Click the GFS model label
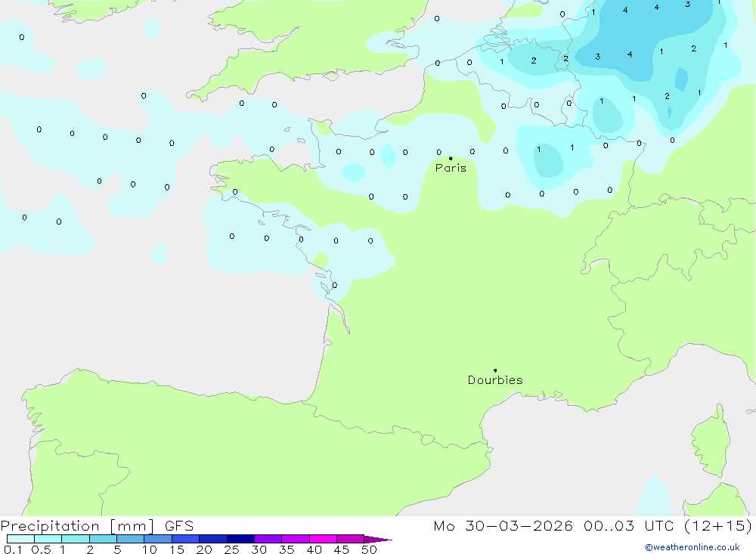 (179, 525)
